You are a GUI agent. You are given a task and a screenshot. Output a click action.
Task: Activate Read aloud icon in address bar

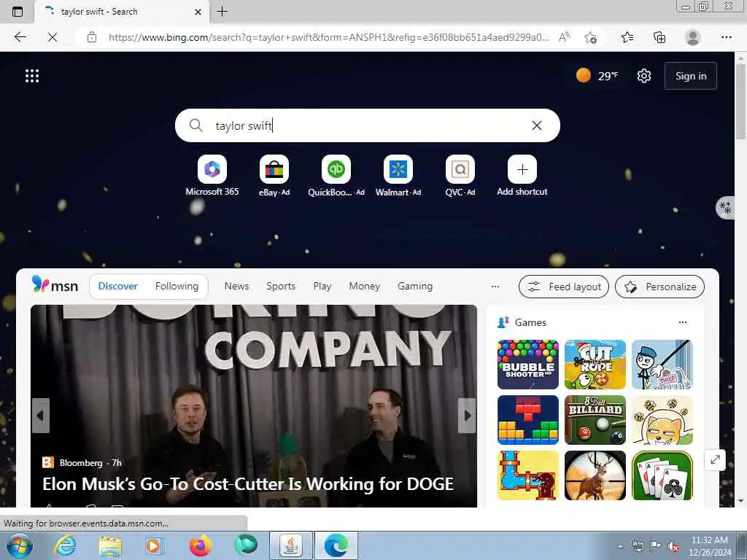point(564,37)
